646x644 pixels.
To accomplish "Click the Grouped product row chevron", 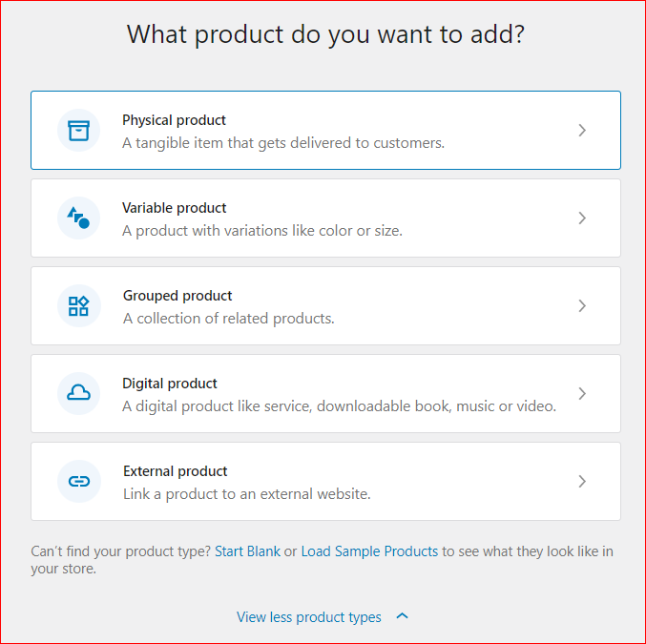I will point(582,306).
